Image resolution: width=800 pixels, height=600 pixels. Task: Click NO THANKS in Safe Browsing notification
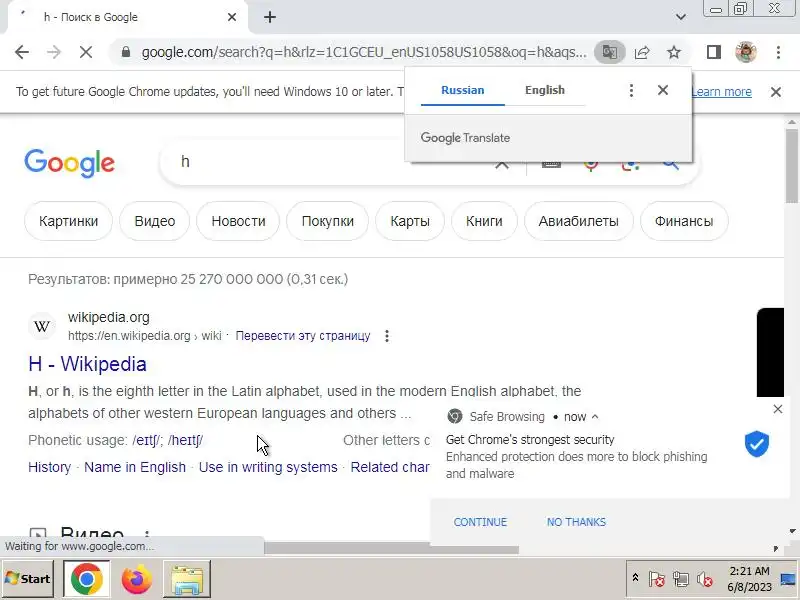tap(577, 522)
